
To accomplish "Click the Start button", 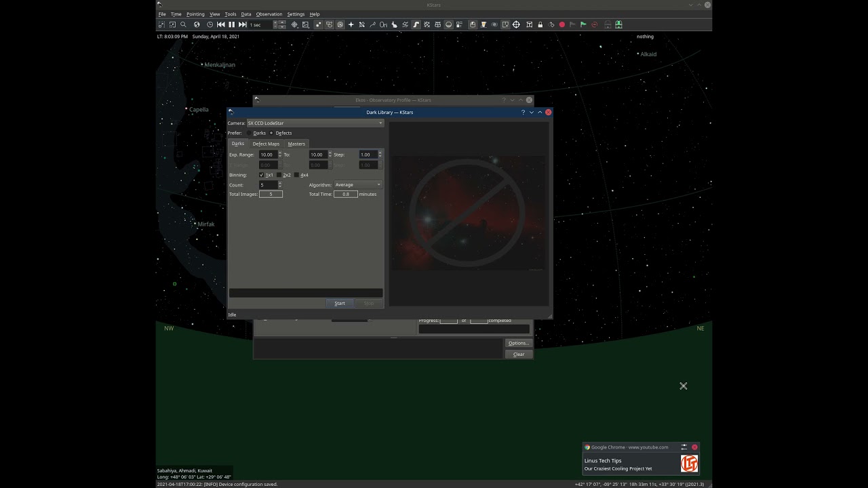I will 340,303.
